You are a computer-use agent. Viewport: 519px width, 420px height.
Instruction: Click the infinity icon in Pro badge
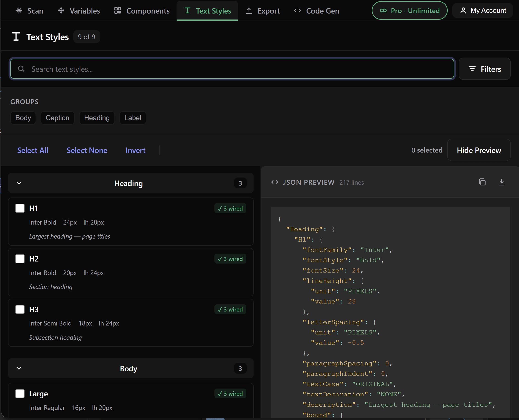point(383,10)
